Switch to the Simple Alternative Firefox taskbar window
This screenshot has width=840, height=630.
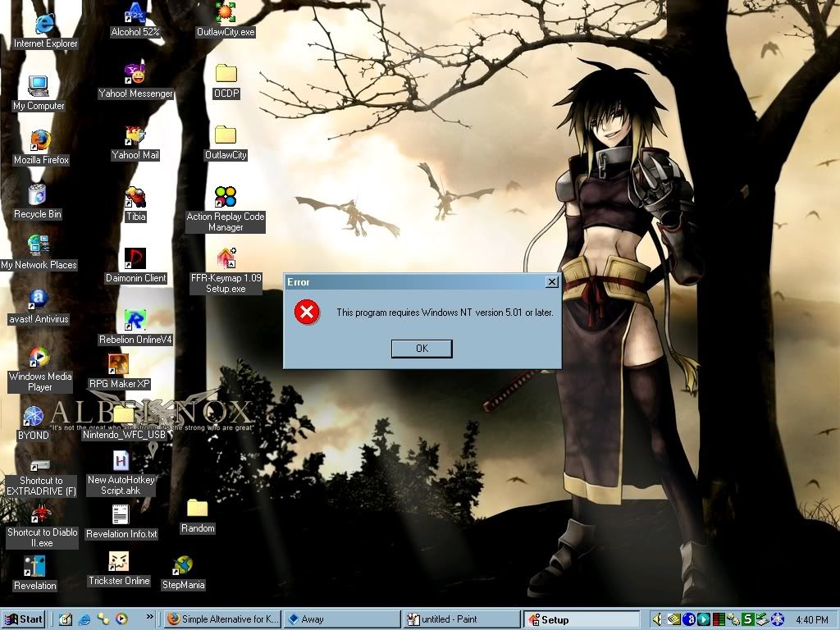221,619
